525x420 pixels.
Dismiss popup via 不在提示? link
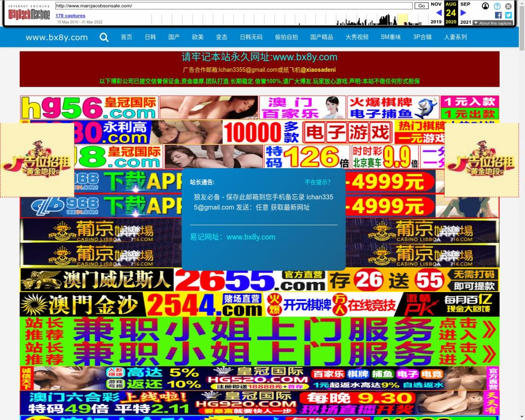click(x=317, y=182)
